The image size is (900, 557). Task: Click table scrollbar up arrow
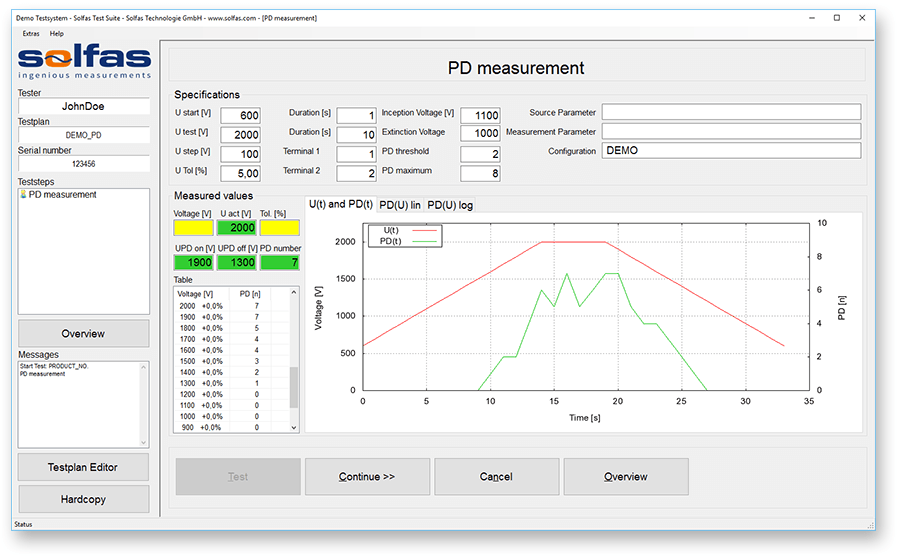point(293,293)
